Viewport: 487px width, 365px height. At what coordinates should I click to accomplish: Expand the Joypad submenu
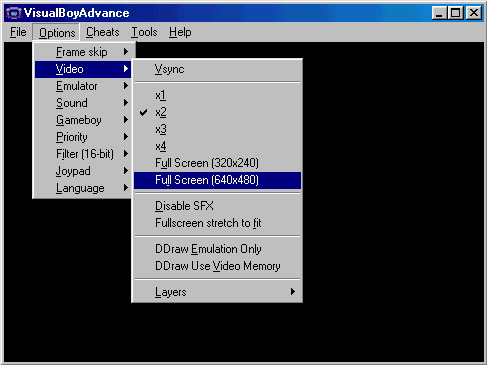pos(83,171)
